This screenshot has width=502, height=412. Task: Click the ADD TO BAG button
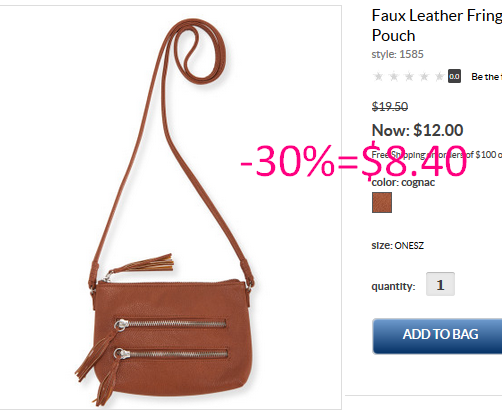click(x=437, y=336)
